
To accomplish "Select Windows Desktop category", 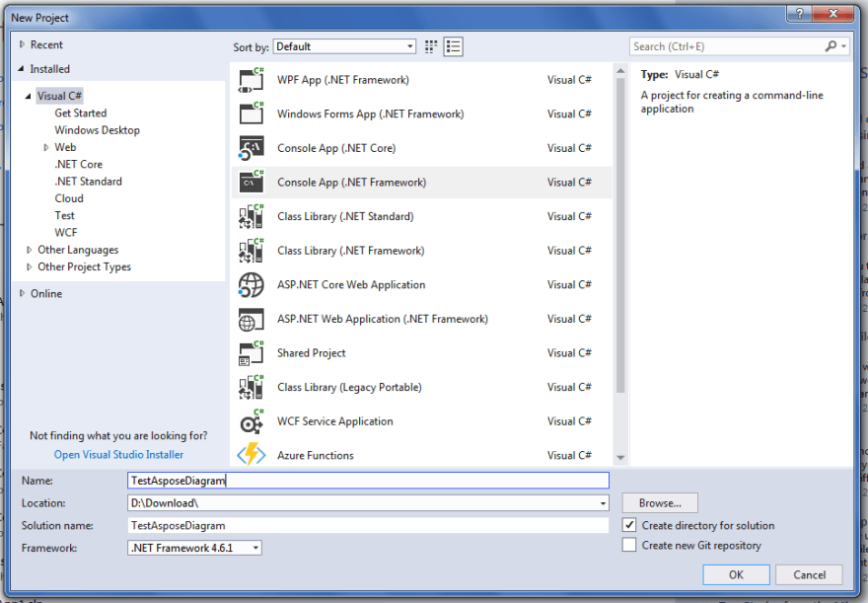I will click(98, 130).
